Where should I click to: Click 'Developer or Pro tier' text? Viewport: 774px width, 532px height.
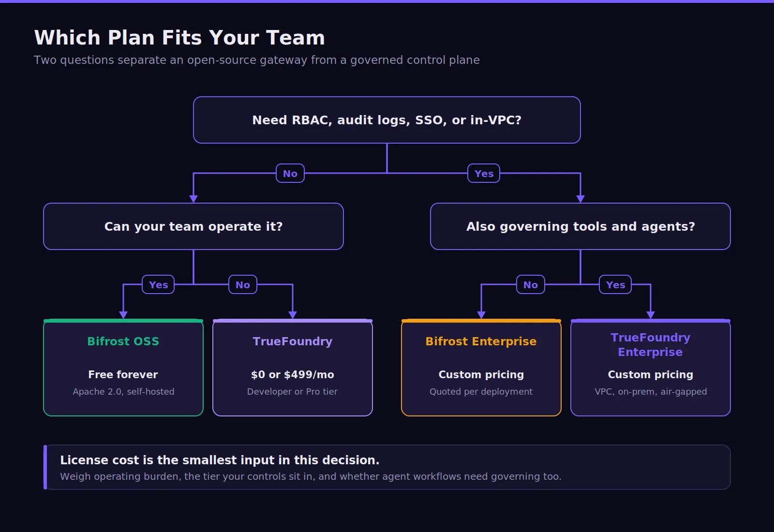[293, 392]
